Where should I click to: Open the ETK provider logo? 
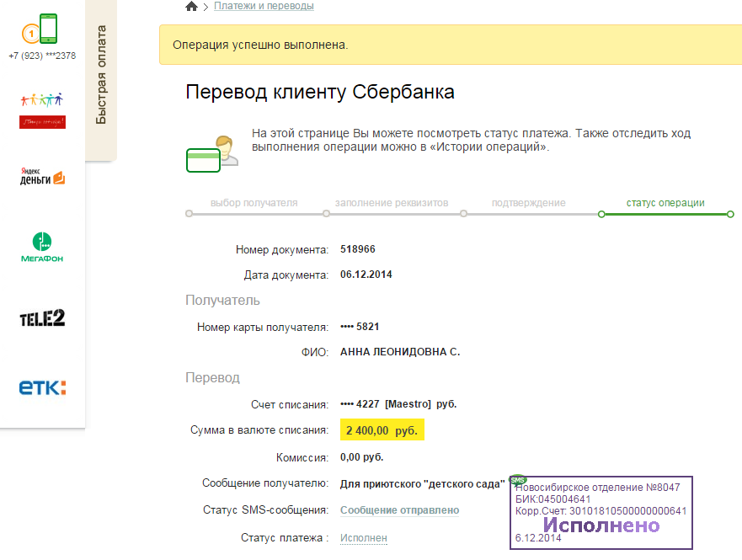coord(42,387)
